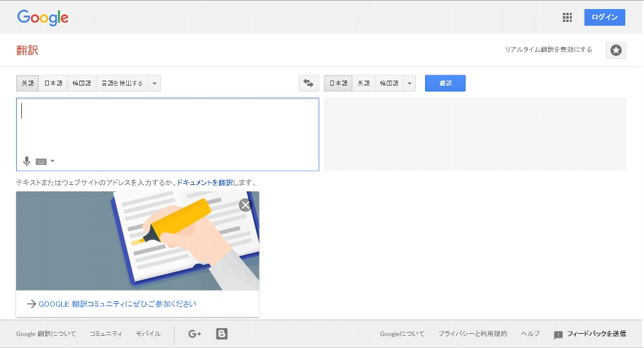Open Google 翻訳について footer link
Screen dimensions: 644x348
pyautogui.click(x=46, y=334)
